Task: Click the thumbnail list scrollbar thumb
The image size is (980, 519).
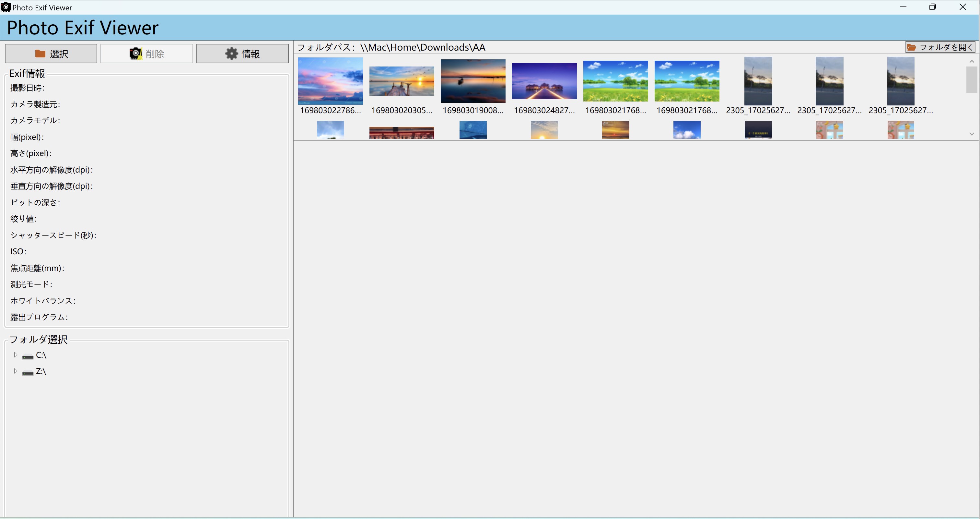Action: pyautogui.click(x=971, y=79)
